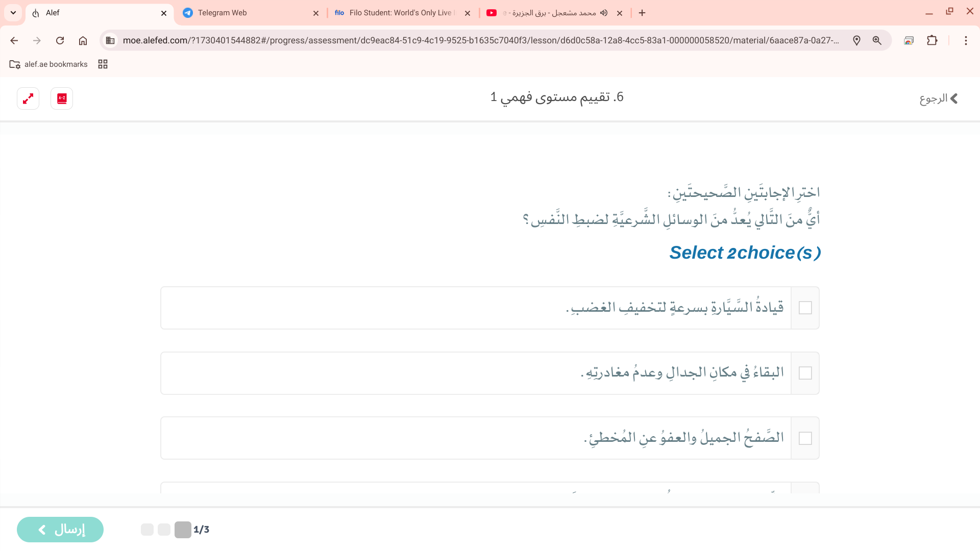Open the fullscreen expand icon
The height and width of the screenshot is (551, 980).
tap(28, 98)
